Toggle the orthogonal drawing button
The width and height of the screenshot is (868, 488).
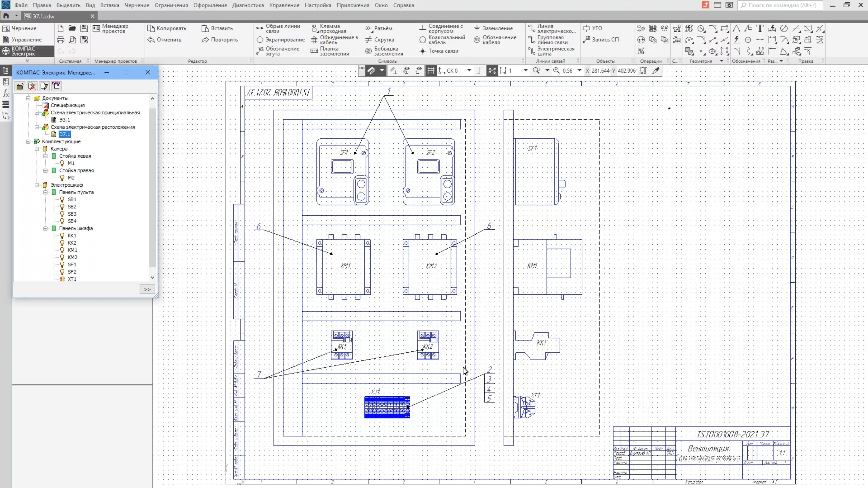pyautogui.click(x=480, y=71)
